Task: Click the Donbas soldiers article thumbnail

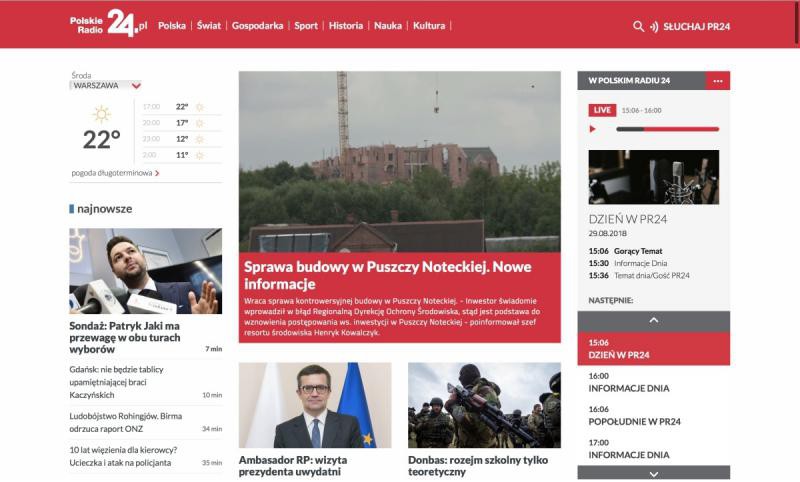Action: tap(484, 405)
